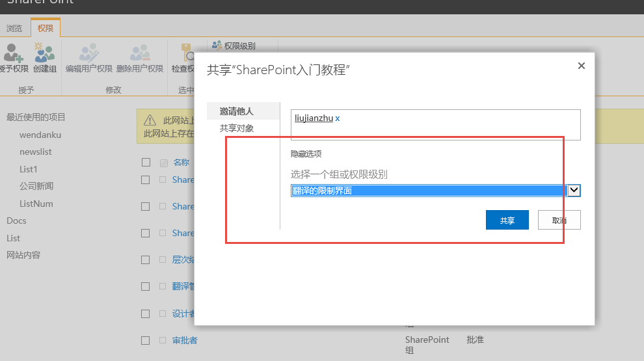
Task: Click the 编辑用户权限 edit user permissions icon
Action: click(89, 53)
